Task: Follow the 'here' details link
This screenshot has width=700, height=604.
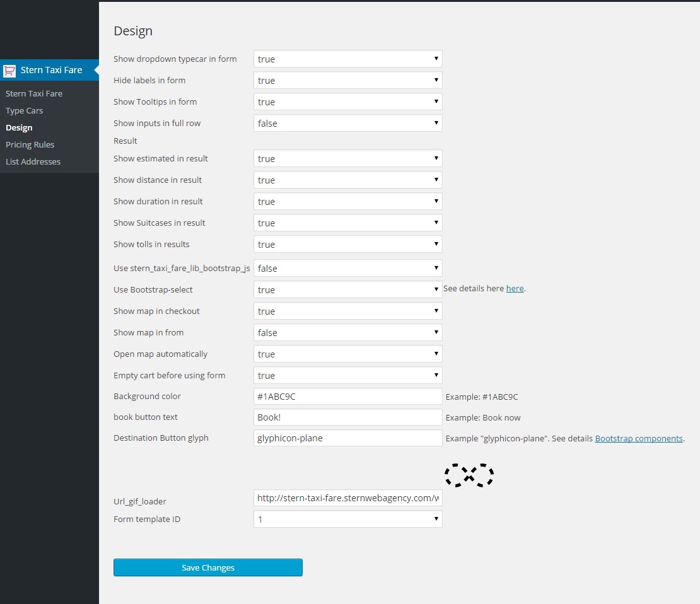Action: click(515, 288)
